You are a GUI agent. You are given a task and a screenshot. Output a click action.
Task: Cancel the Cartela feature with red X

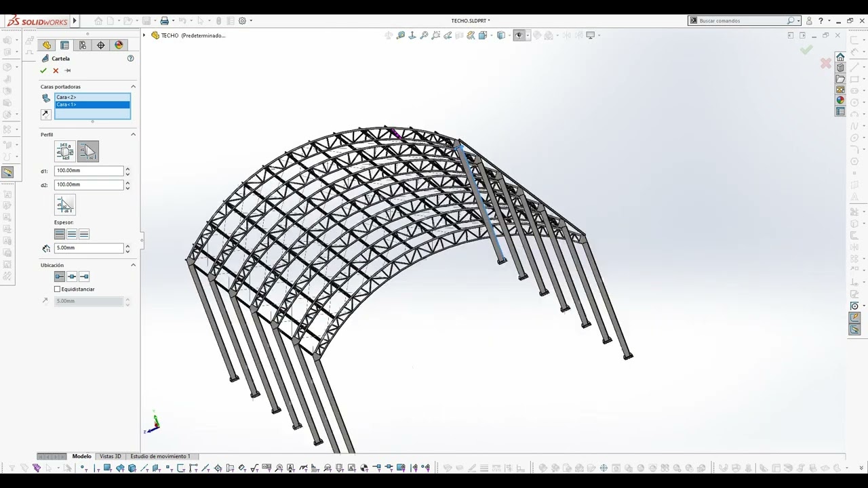click(56, 70)
